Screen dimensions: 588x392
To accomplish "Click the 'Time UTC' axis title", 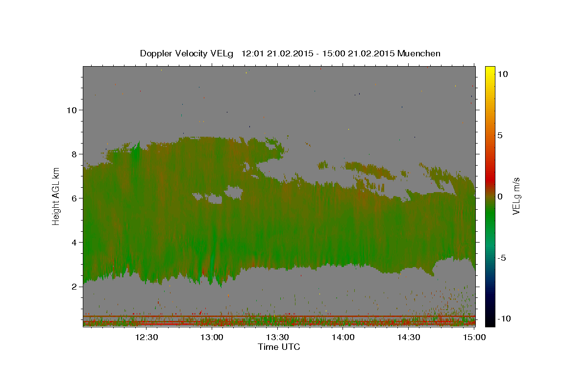I will (x=279, y=347).
